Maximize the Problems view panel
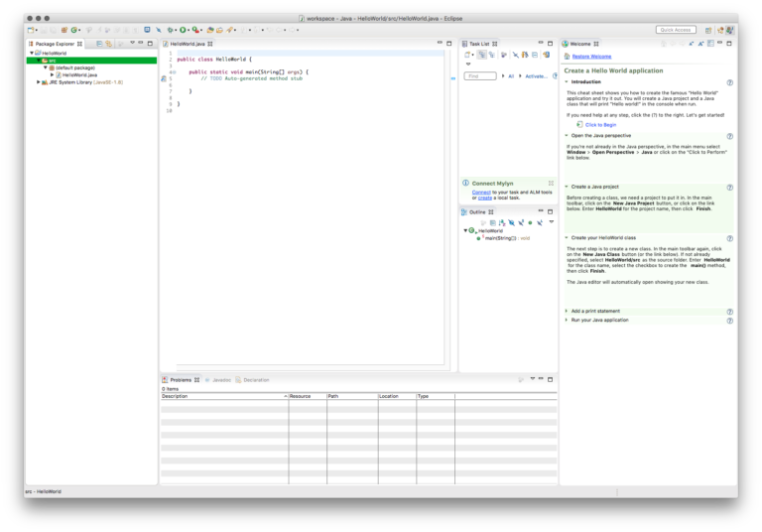 (551, 379)
